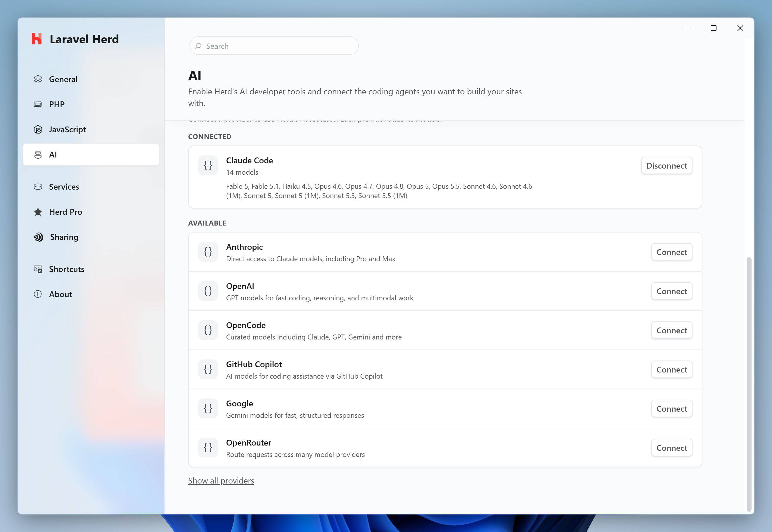Viewport: 772px width, 532px height.
Task: Click the Shortcuts keyboard icon
Action: (38, 269)
